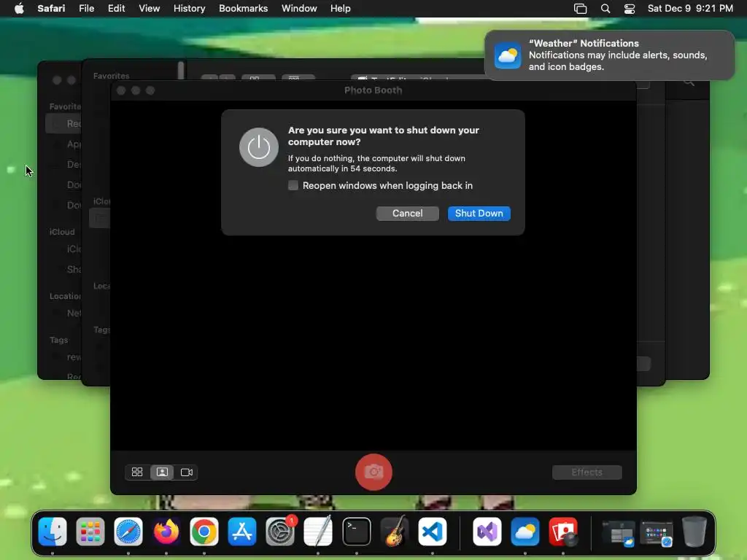Open Launchpad in the Dock

point(90,532)
